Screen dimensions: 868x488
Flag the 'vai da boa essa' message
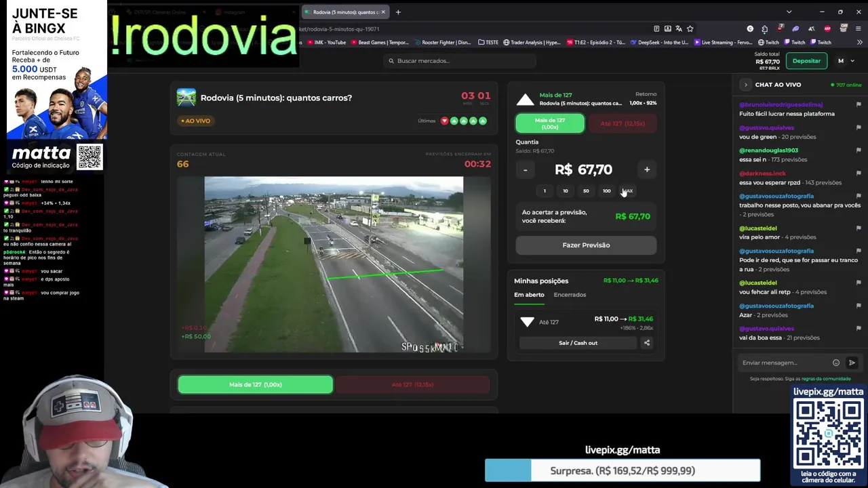pyautogui.click(x=859, y=329)
